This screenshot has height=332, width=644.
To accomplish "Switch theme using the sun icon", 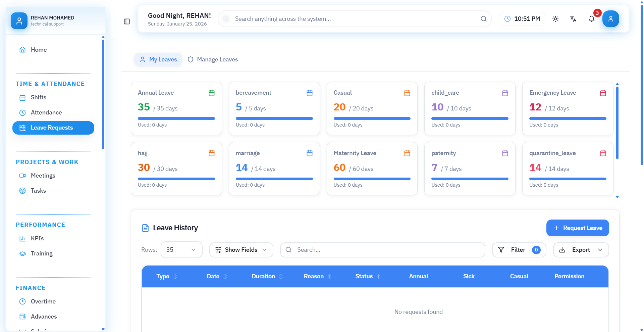I will 555,19.
